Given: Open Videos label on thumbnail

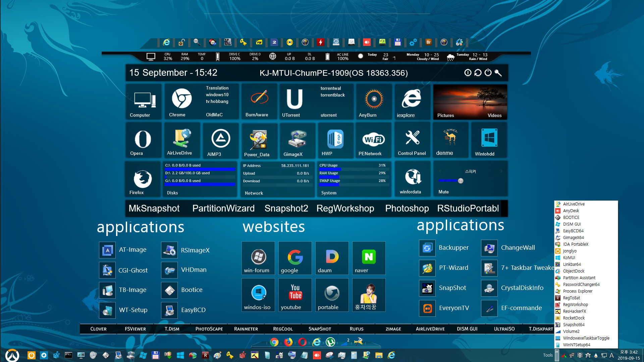Looking at the screenshot, I should [x=494, y=115].
